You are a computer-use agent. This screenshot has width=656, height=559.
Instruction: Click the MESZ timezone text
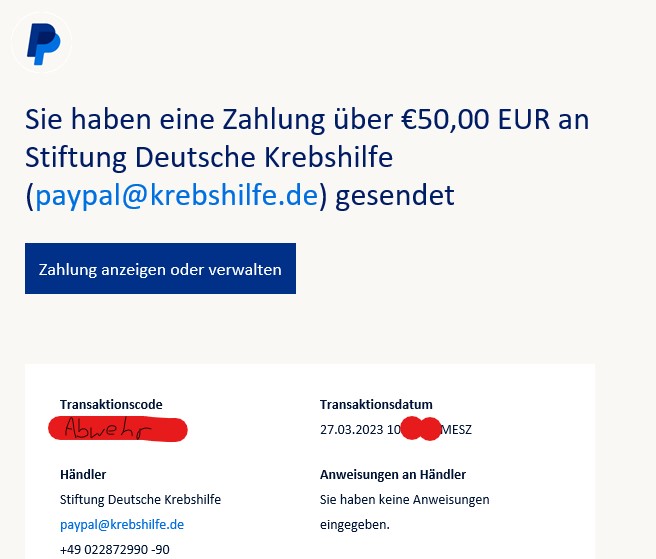click(x=457, y=430)
